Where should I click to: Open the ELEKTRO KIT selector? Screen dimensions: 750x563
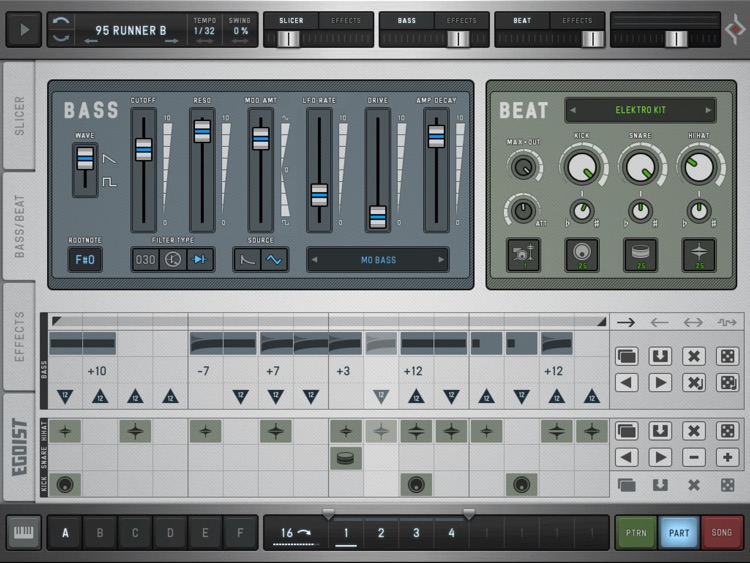coord(640,110)
